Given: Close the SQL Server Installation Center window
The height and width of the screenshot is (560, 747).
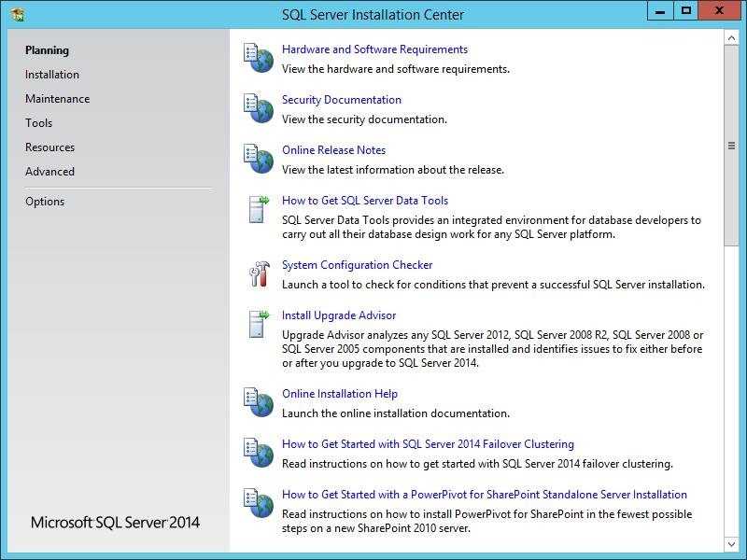Looking at the screenshot, I should (719, 10).
